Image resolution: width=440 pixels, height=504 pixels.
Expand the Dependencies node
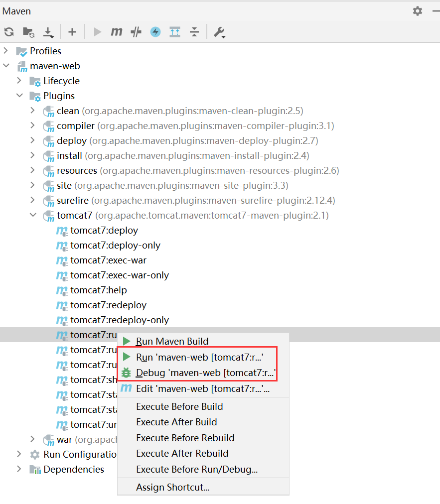(x=19, y=469)
